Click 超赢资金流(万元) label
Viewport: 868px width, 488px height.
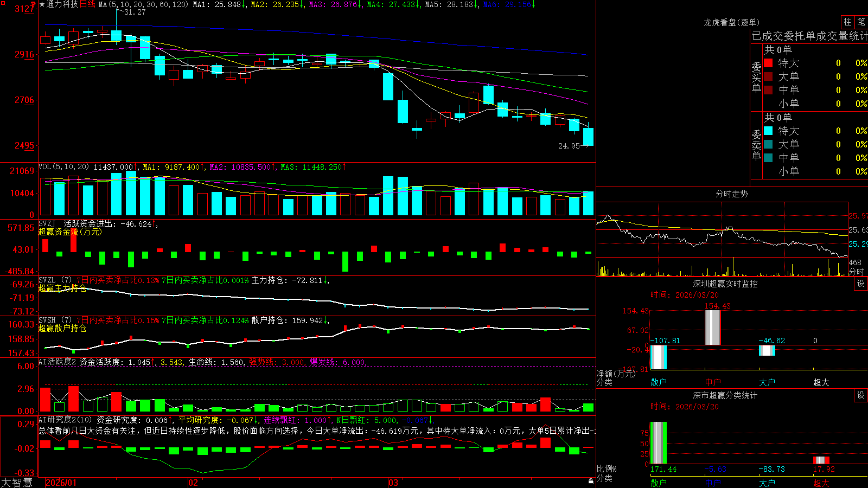[x=70, y=232]
